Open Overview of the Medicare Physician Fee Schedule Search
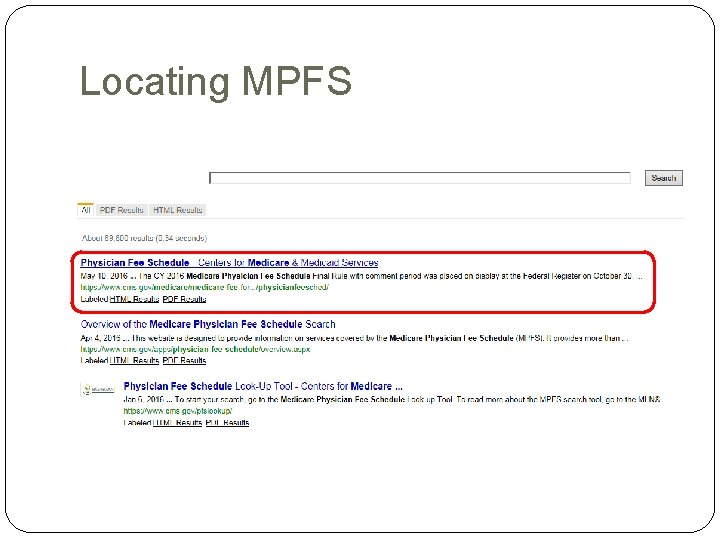This screenshot has width=720, height=540. click(208, 324)
